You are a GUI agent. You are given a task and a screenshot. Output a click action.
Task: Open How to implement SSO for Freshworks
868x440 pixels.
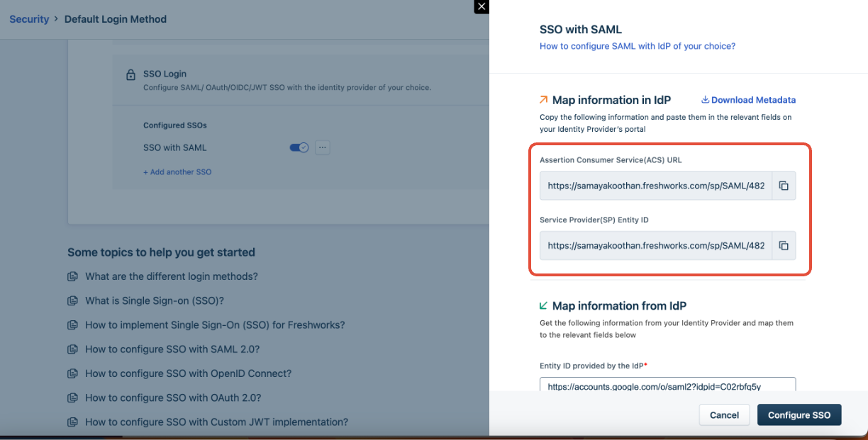coord(215,325)
